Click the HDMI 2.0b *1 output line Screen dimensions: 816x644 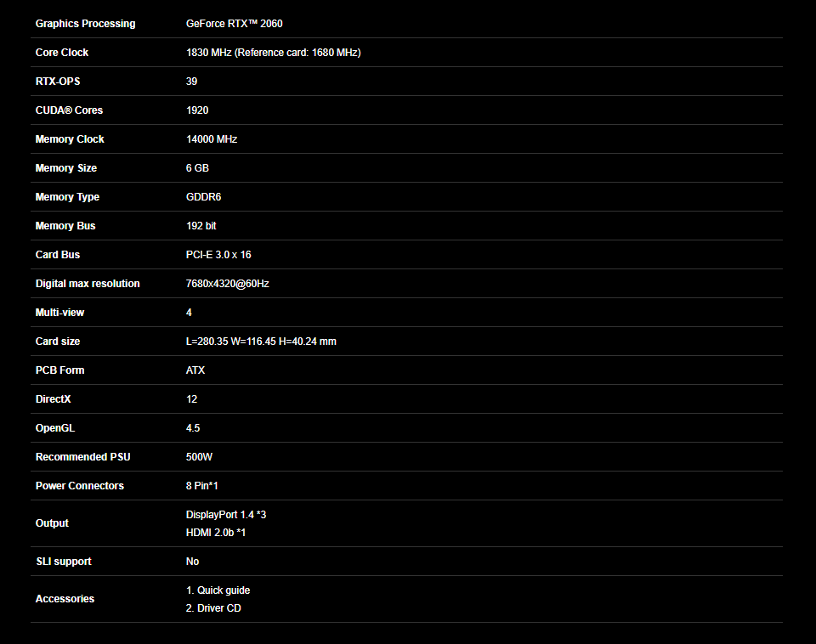tap(216, 533)
